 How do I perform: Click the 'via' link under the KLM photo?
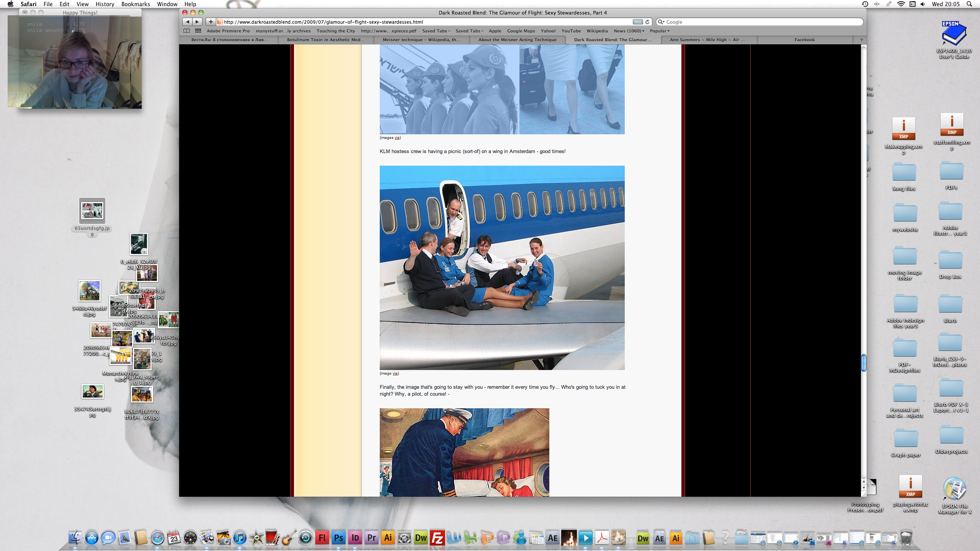395,373
